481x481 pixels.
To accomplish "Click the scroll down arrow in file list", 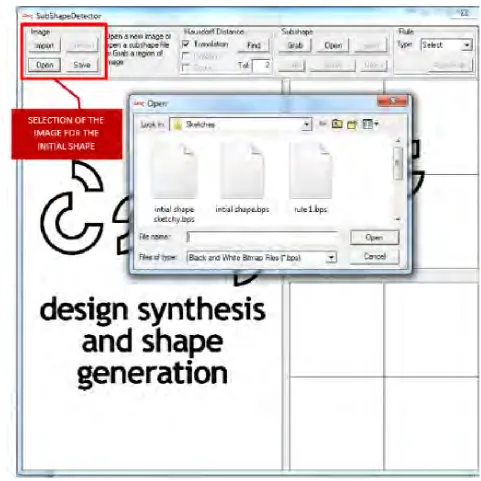I will point(397,219).
